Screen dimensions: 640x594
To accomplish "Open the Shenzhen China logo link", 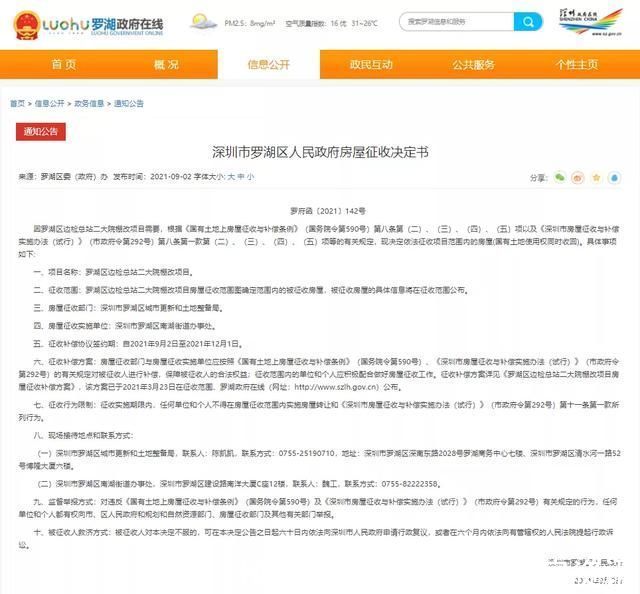I will tap(590, 22).
